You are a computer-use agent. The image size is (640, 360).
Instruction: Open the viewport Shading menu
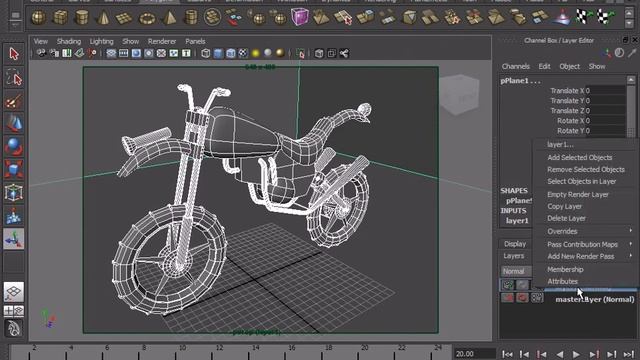[69, 41]
